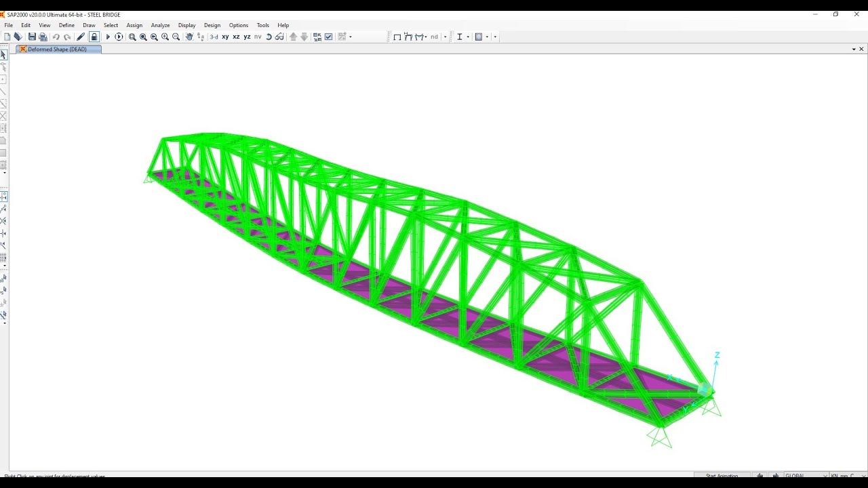Click Restore Previous Zoom magnifier

click(154, 37)
